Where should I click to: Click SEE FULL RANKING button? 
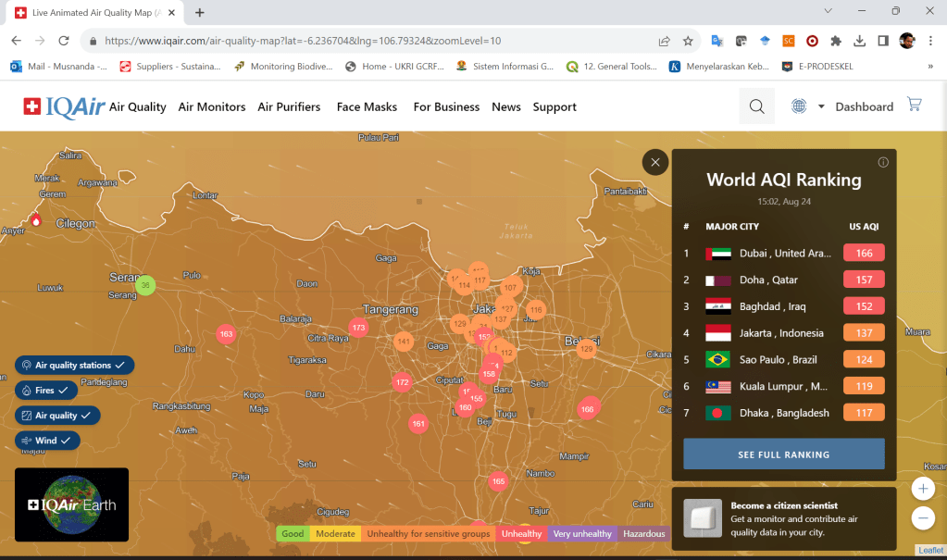click(783, 454)
